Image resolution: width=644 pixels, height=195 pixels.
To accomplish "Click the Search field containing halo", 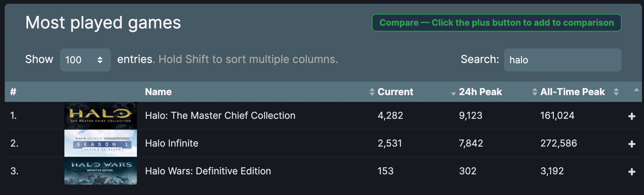I will (x=562, y=60).
